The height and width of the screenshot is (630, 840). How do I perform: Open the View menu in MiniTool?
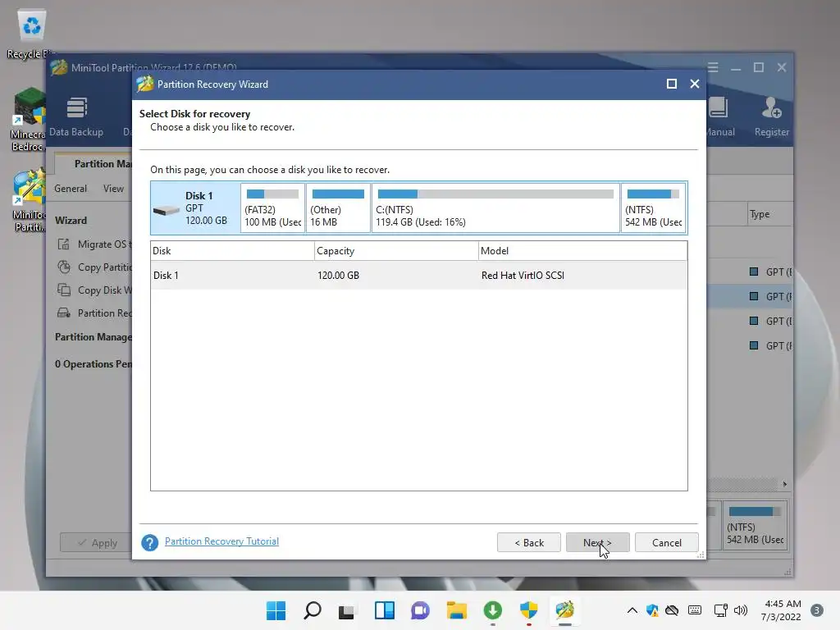[x=113, y=189]
